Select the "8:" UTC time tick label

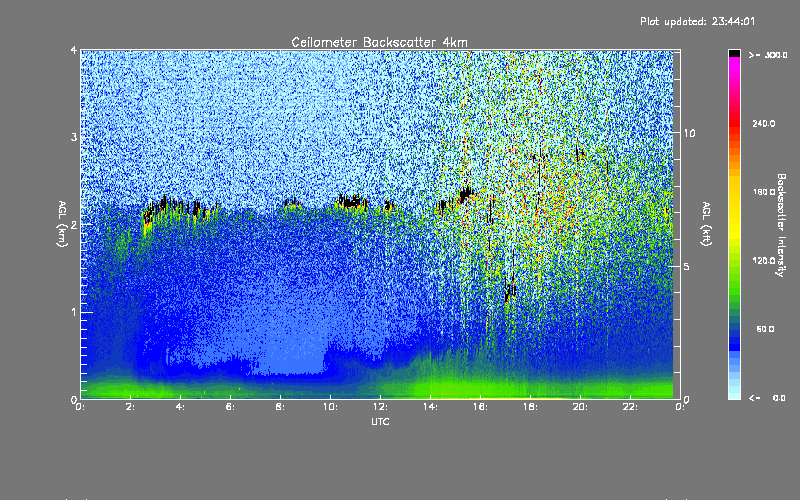click(280, 407)
